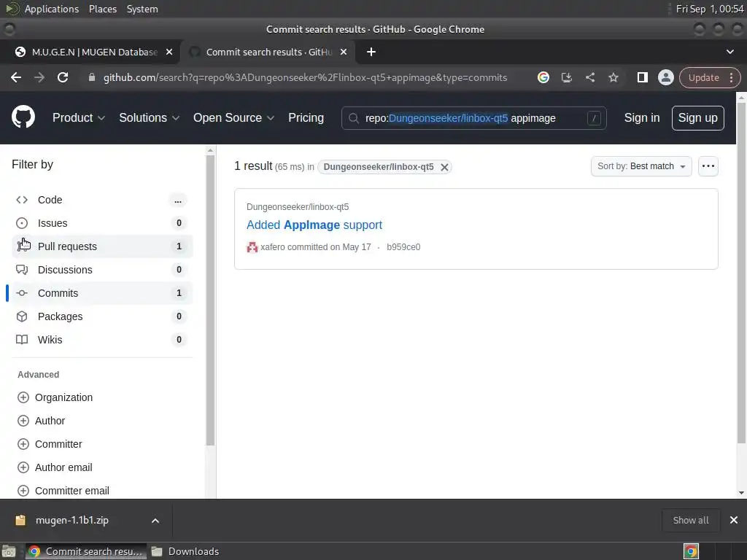Image resolution: width=747 pixels, height=560 pixels.
Task: Select the Commits filter
Action: point(102,293)
